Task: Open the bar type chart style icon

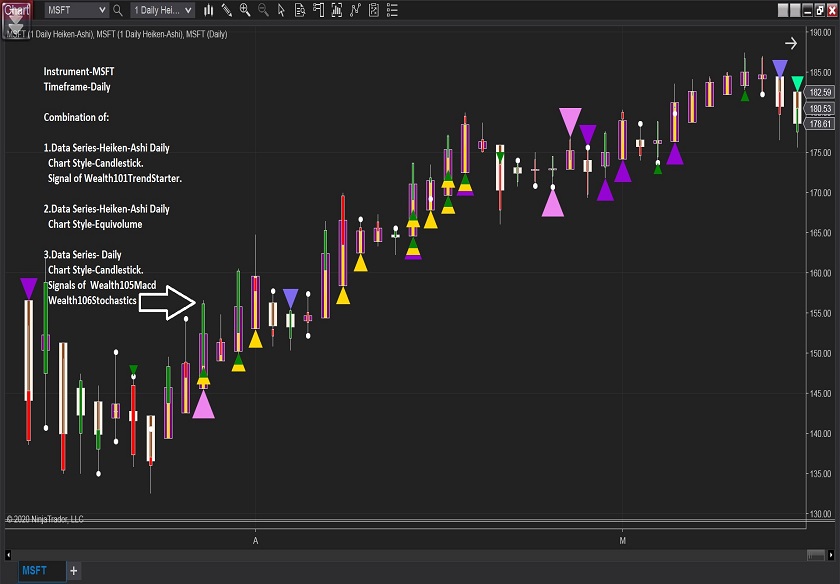Action: point(209,10)
